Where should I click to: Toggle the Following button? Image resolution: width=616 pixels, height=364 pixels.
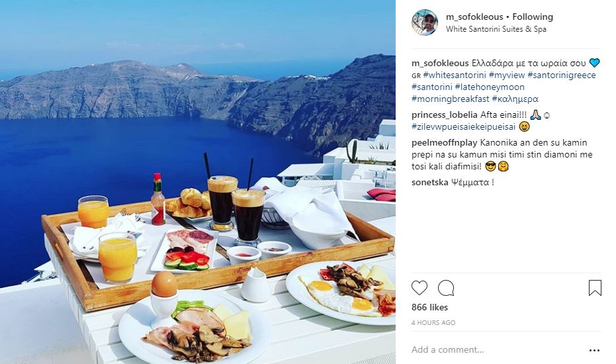(x=533, y=17)
